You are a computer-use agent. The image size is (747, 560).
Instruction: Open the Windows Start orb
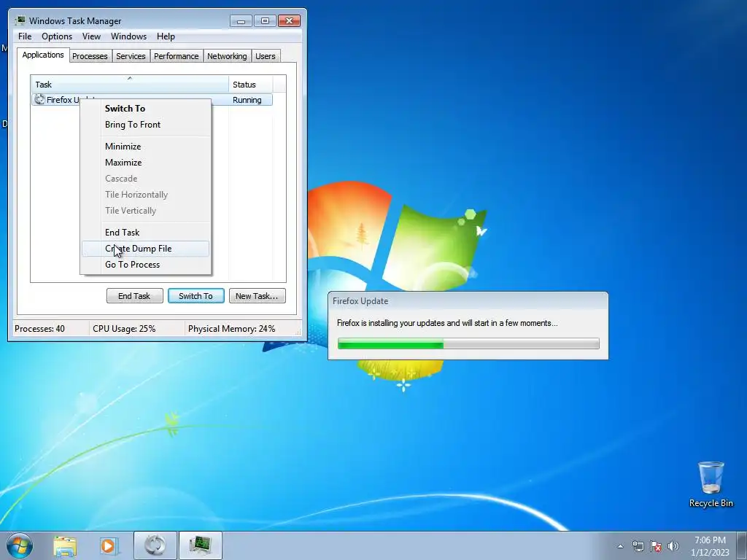tap(20, 545)
